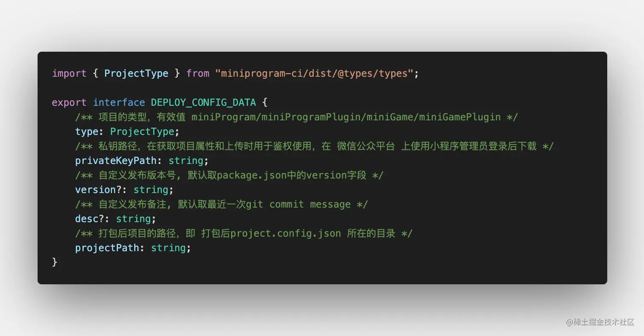Screen dimensions: 644x336
Task: Click the interface keyword
Action: pyautogui.click(x=119, y=103)
